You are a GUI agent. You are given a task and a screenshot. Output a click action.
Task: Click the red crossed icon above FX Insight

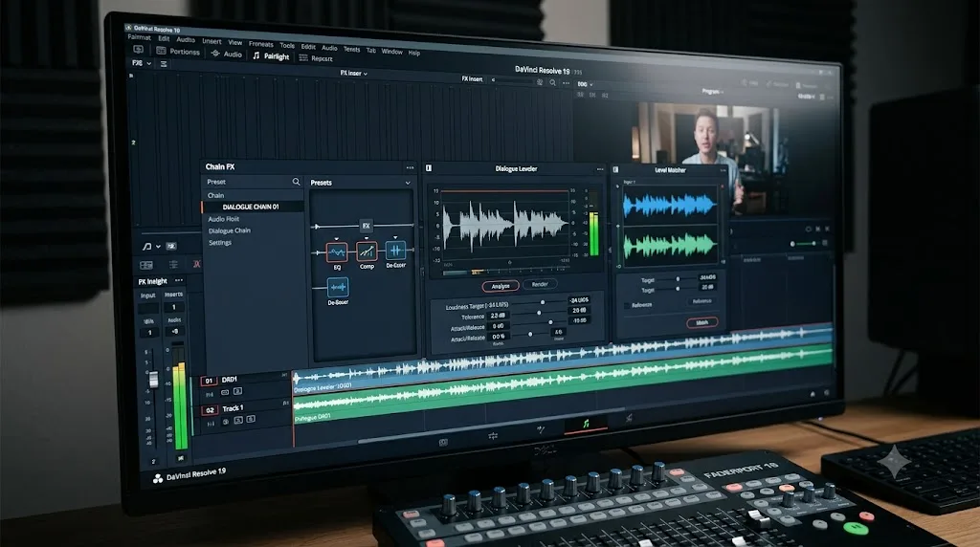196,264
